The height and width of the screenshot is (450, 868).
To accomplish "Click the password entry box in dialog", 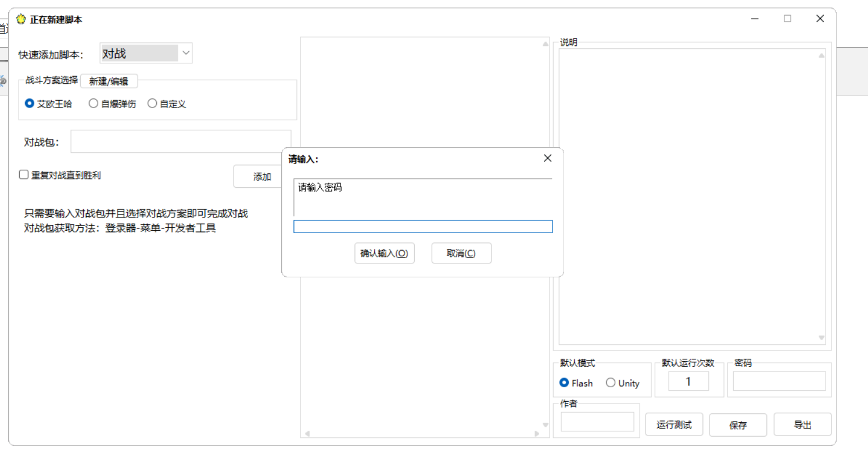I will pyautogui.click(x=422, y=226).
